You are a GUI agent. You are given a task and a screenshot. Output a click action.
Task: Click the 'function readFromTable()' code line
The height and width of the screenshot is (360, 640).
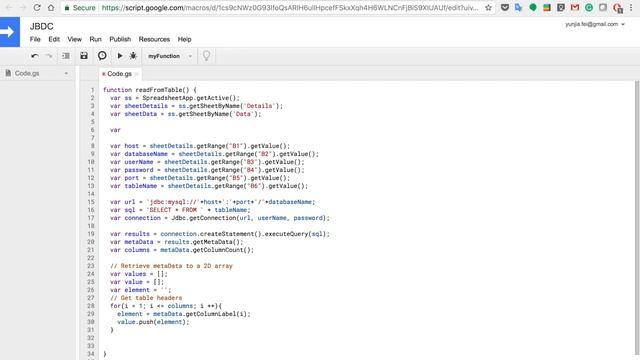[149, 90]
